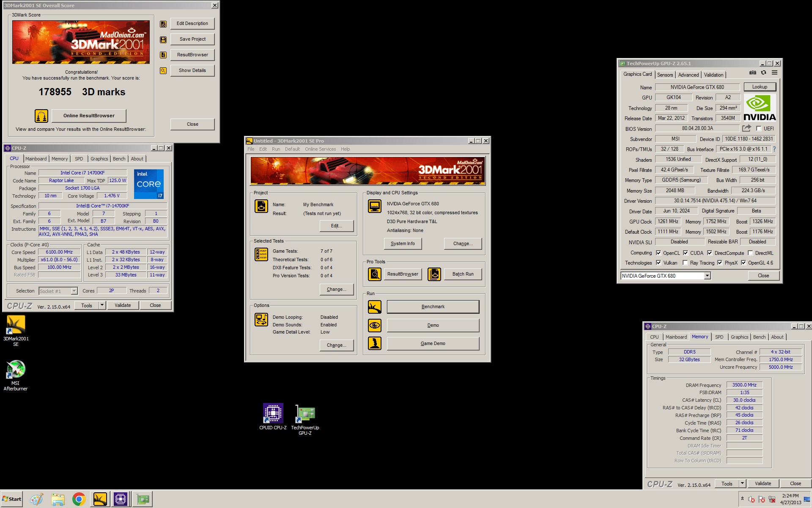The width and height of the screenshot is (812, 508).
Task: Expand the Tools dropdown arrow in the CPU-Z Memory window
Action: point(742,483)
